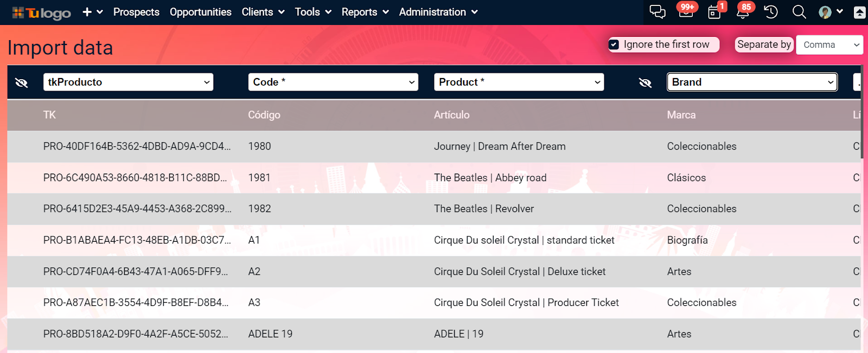868x353 pixels.
Task: Open the calendar icon with 1 badge
Action: [x=716, y=12]
